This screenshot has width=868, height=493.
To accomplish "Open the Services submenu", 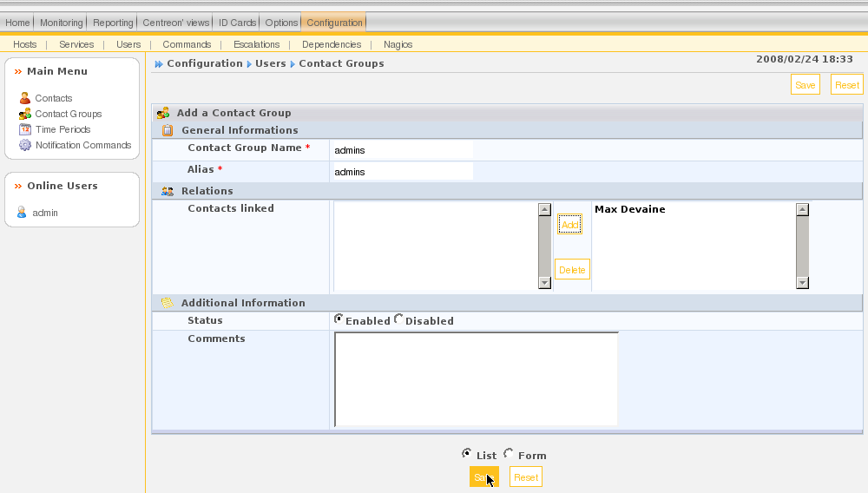I will (76, 44).
